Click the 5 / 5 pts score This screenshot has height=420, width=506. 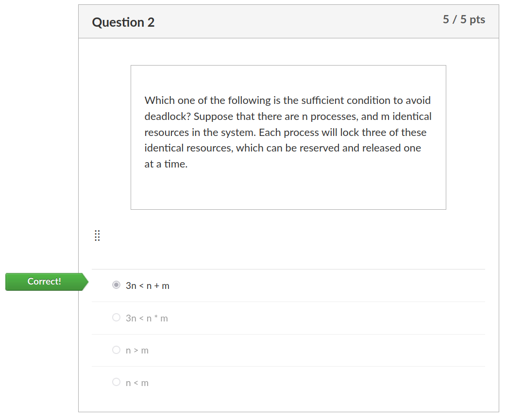point(464,19)
